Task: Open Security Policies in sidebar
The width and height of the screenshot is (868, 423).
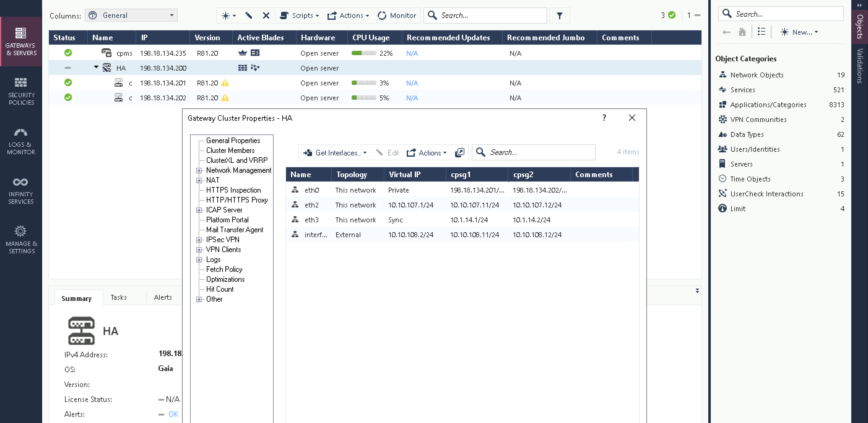Action: [x=21, y=91]
